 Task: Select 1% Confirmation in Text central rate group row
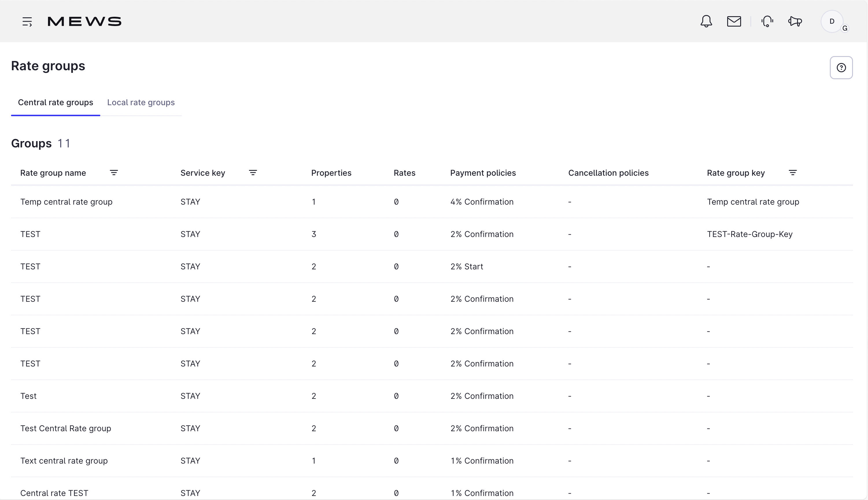[482, 460]
